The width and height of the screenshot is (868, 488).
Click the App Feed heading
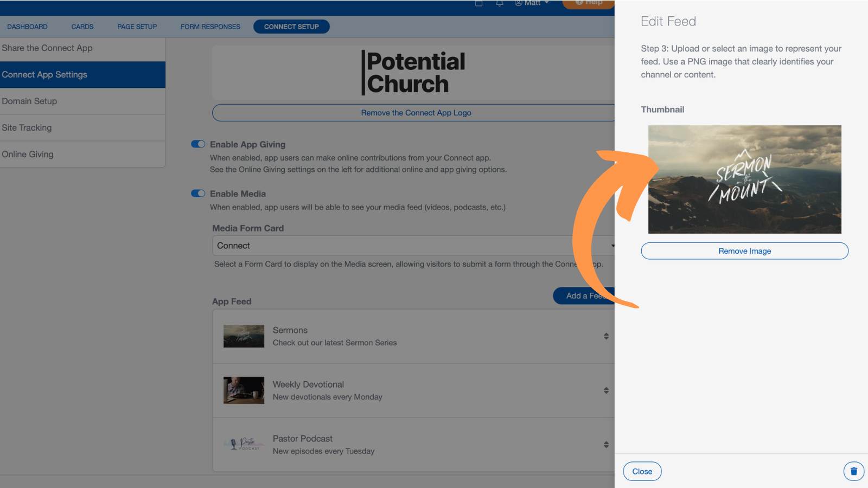click(x=232, y=301)
